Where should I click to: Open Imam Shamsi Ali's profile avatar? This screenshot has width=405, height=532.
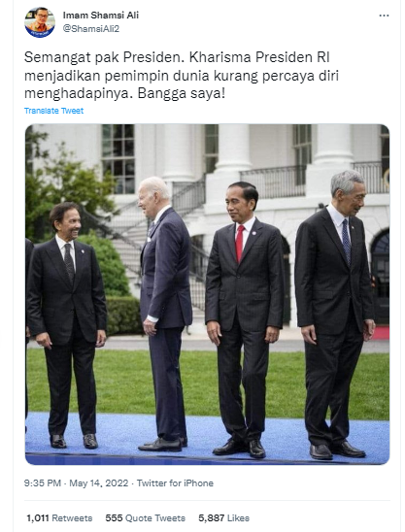pos(40,22)
